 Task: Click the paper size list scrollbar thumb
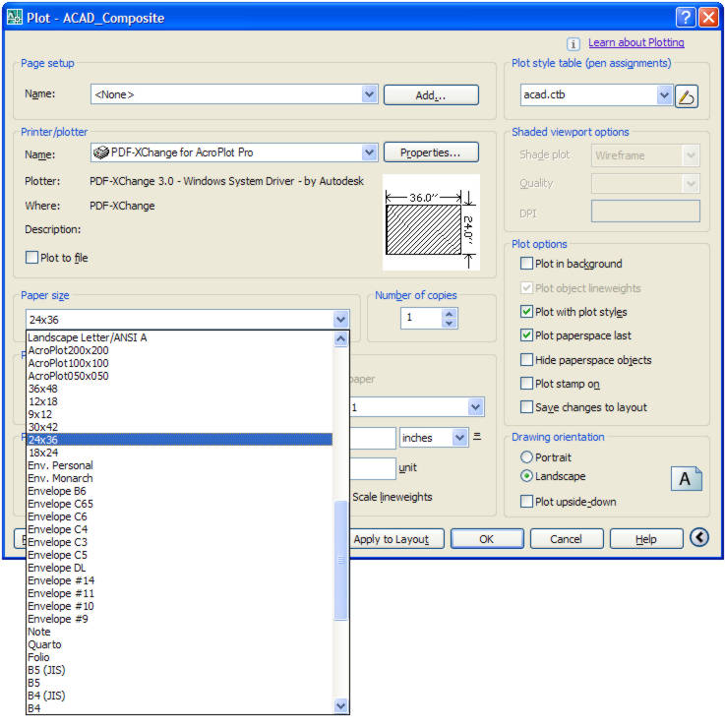coord(341,559)
